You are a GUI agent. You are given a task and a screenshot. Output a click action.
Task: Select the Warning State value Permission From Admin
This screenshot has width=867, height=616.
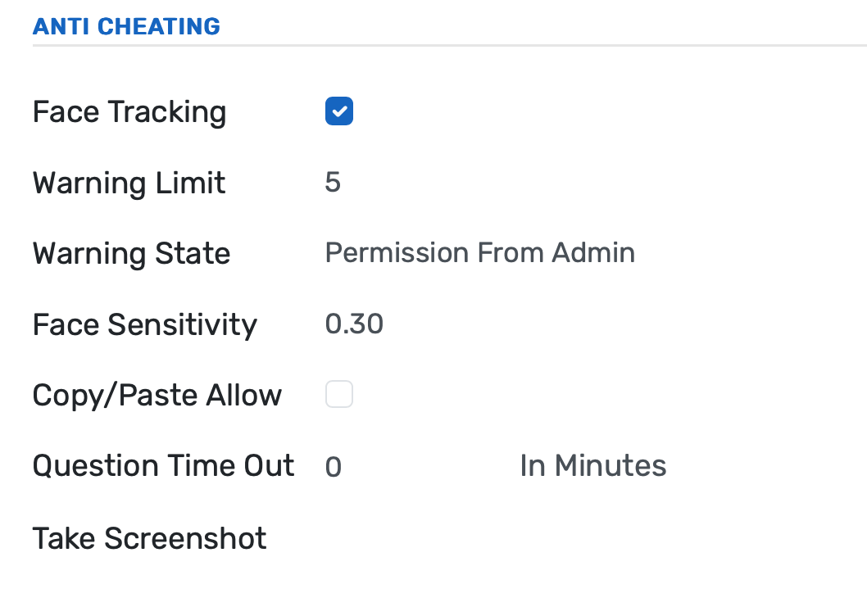480,252
